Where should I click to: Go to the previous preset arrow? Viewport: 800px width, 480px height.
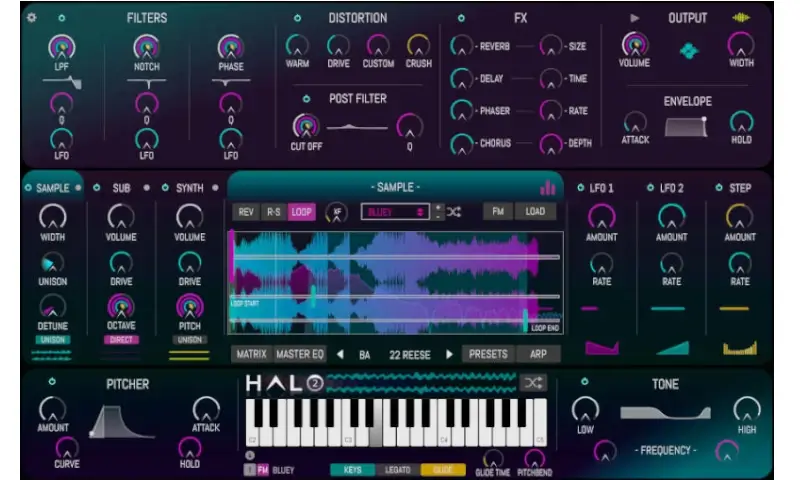339,354
